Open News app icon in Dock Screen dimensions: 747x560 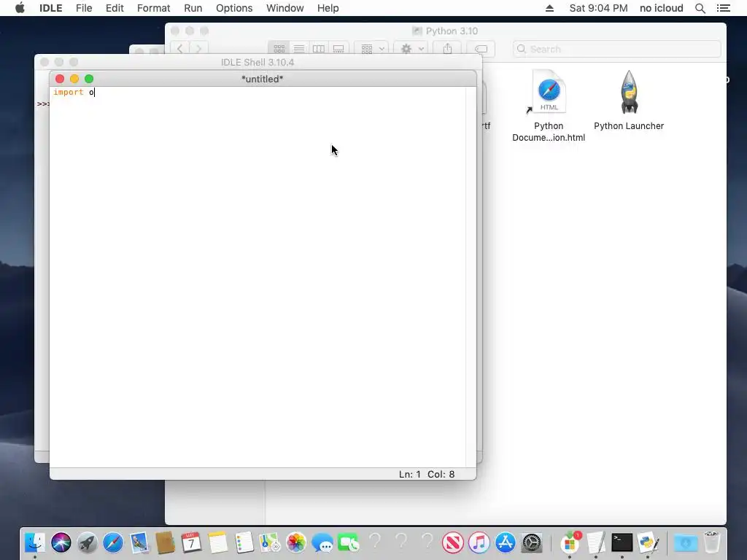pyautogui.click(x=452, y=542)
